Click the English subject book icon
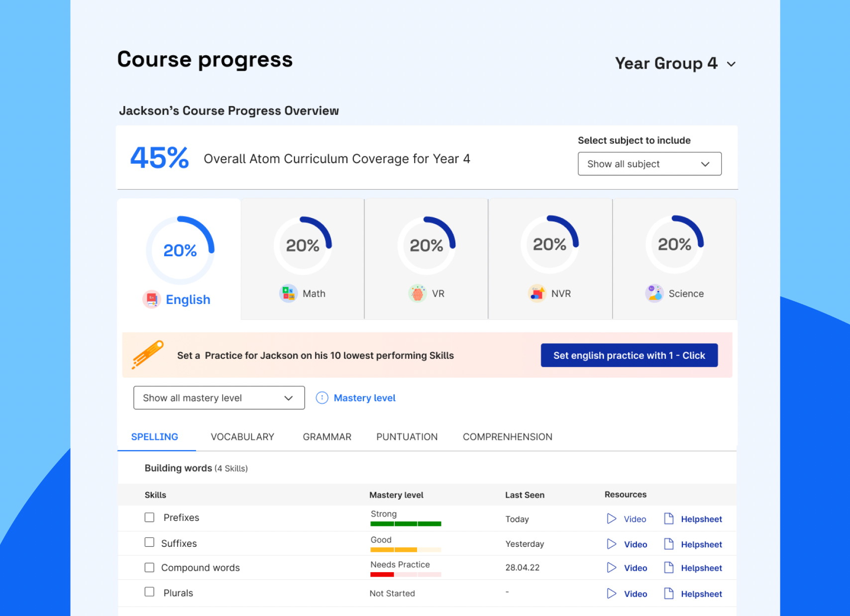The width and height of the screenshot is (850, 616). (x=151, y=299)
